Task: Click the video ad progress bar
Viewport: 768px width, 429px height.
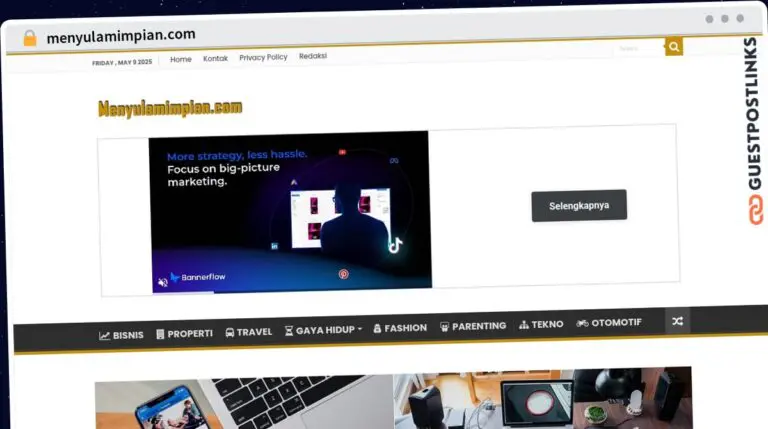Action: point(292,290)
